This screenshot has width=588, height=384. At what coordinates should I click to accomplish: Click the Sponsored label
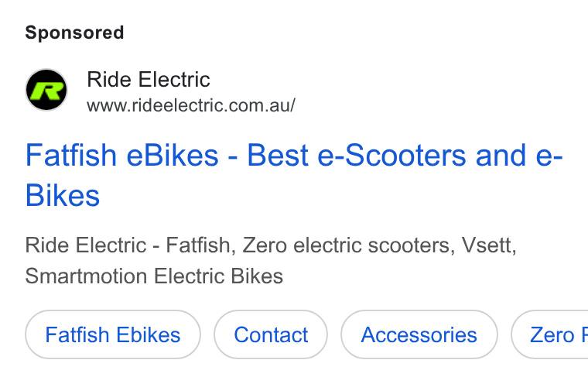[x=74, y=33]
